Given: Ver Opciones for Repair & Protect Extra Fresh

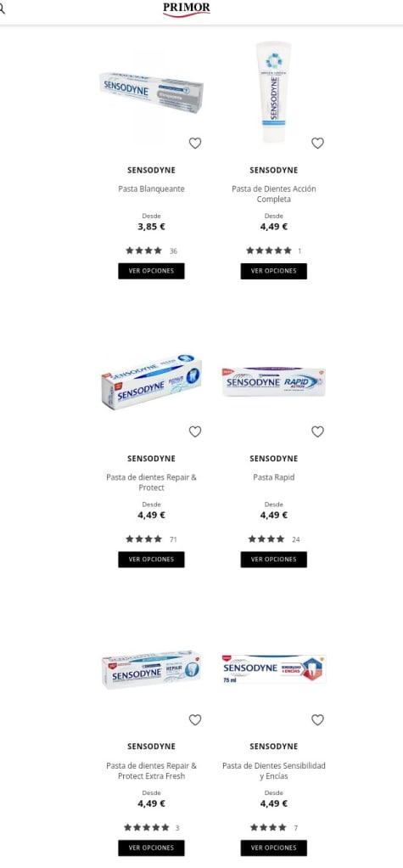Looking at the screenshot, I should click(x=152, y=848).
